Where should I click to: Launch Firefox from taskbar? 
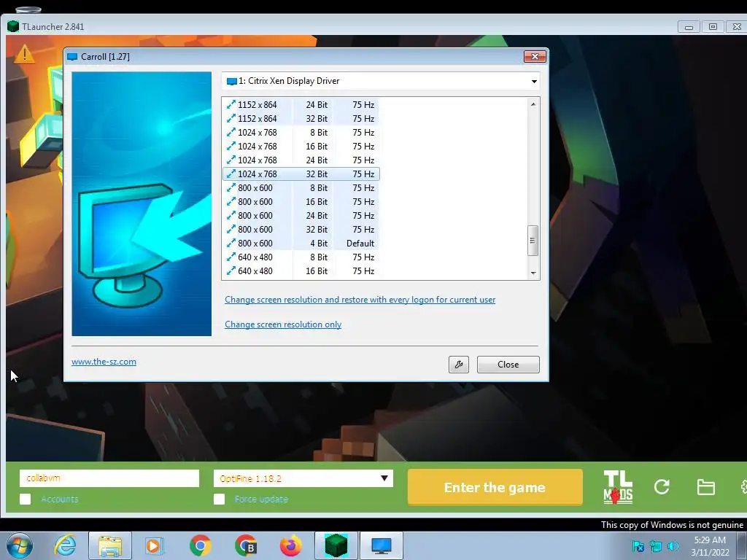(290, 545)
